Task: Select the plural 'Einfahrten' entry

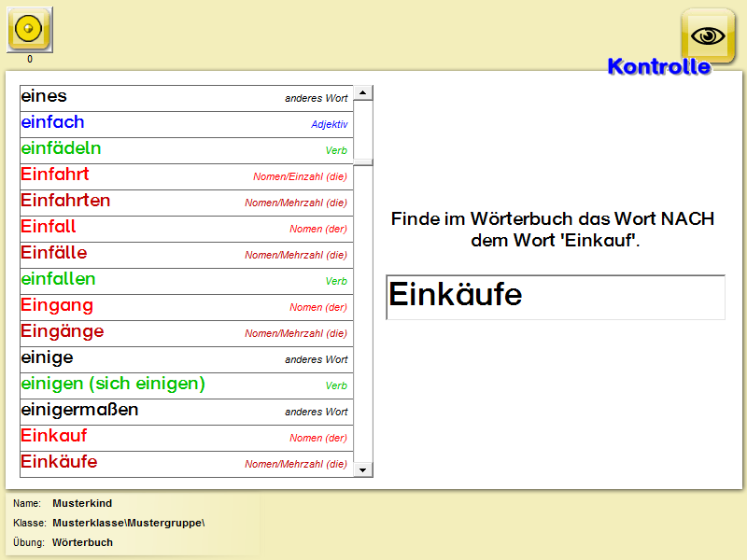Action: [185, 203]
